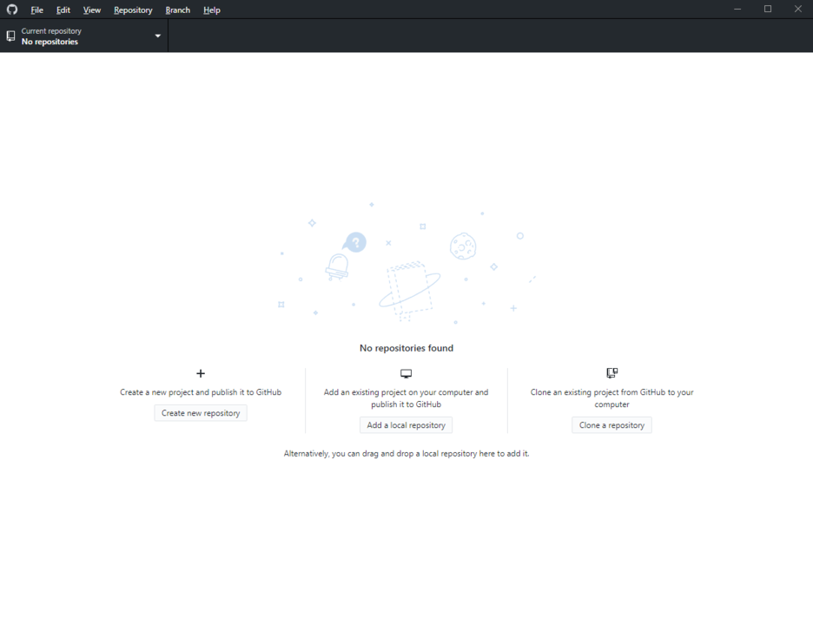813x644 pixels.
Task: Click the plus icon above Create new project
Action: point(201,373)
